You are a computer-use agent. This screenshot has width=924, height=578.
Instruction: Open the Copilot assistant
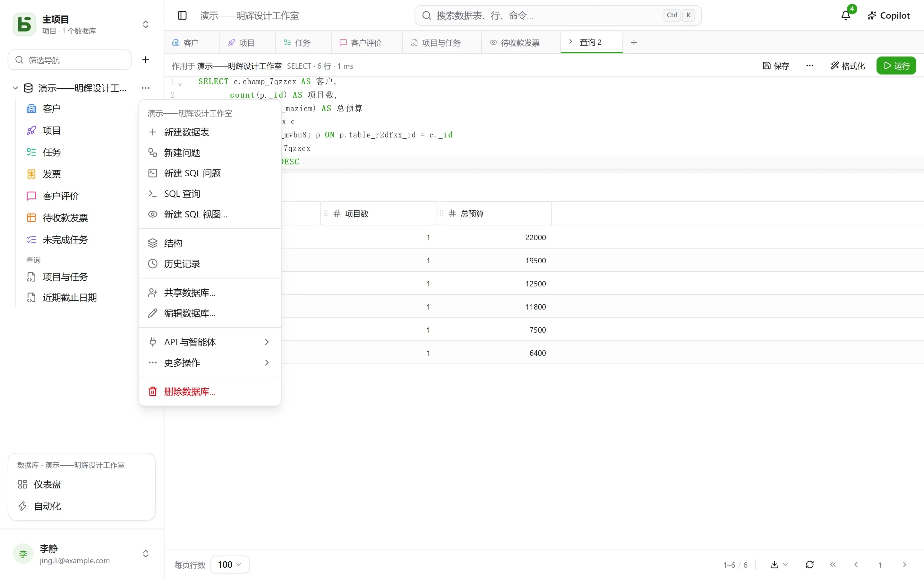click(x=888, y=15)
